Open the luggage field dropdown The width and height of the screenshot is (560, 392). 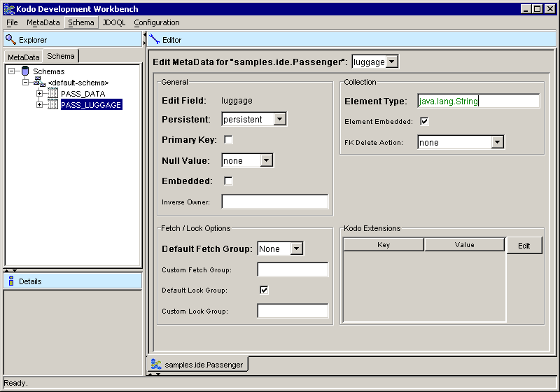[x=392, y=62]
